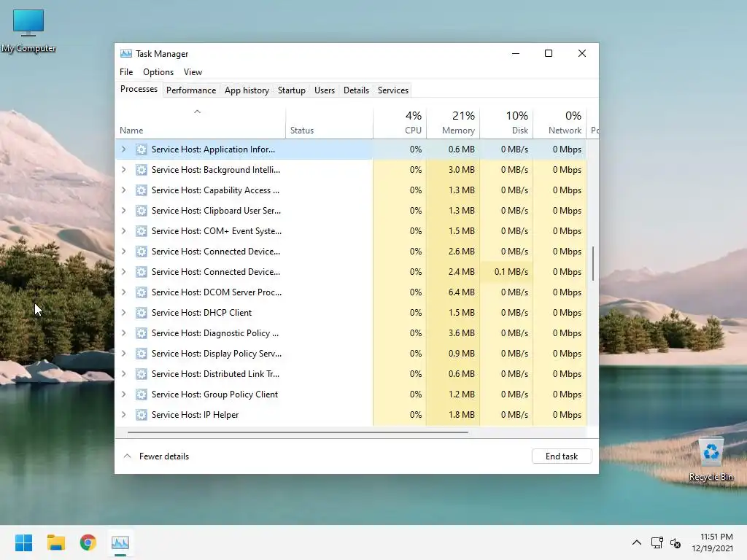Expand Service Host: DHCP Client group
Image resolution: width=747 pixels, height=560 pixels.
pos(124,313)
